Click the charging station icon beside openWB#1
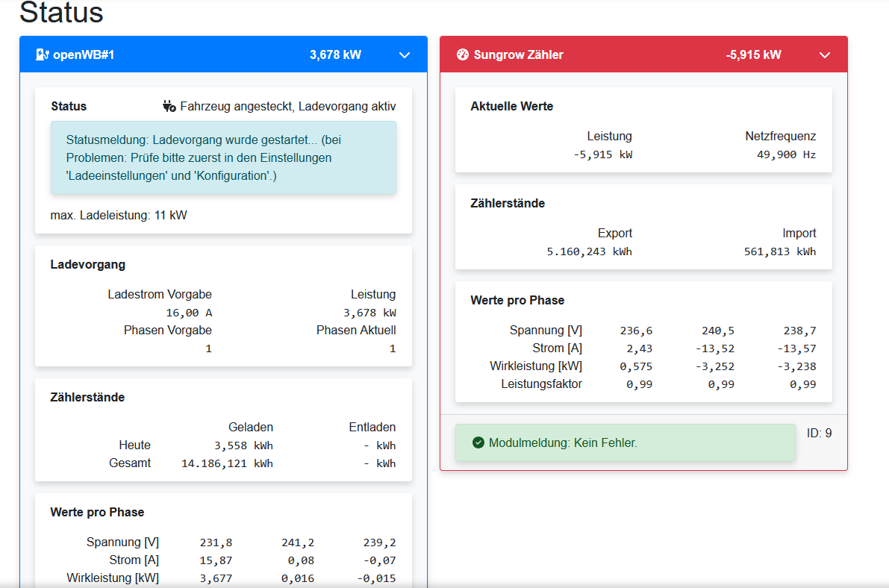Viewport: 889px width, 588px height. [x=43, y=54]
